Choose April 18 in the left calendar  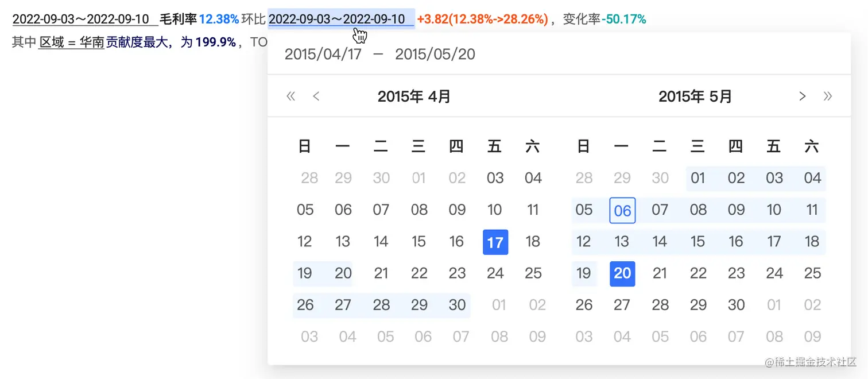coord(533,242)
